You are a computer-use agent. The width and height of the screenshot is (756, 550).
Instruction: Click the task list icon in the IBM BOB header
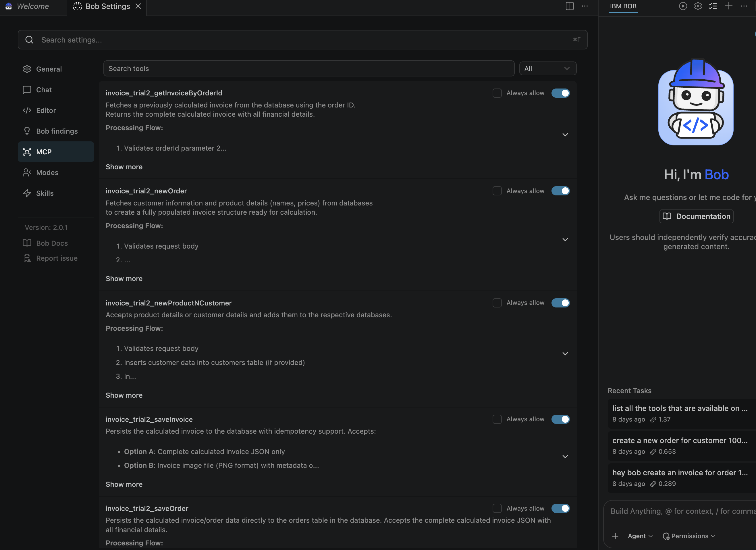(x=713, y=6)
